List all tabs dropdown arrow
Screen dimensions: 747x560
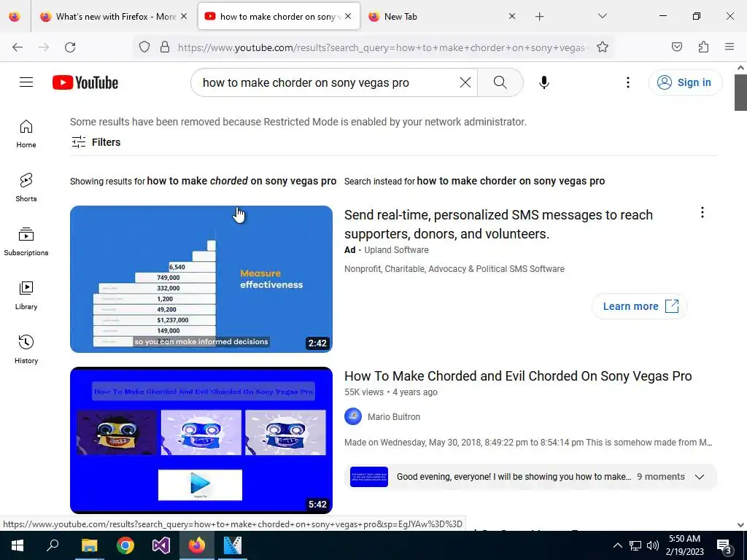[x=602, y=16]
